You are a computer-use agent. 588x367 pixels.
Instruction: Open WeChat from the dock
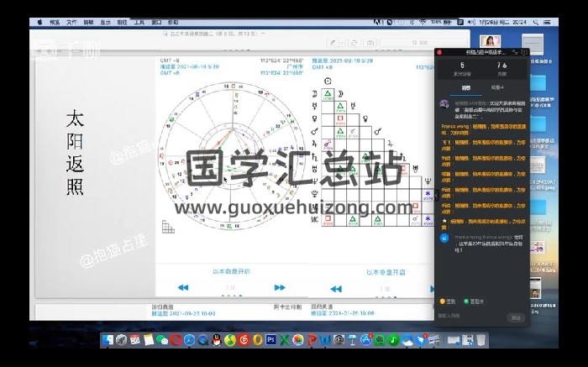pyautogui.click(x=162, y=340)
